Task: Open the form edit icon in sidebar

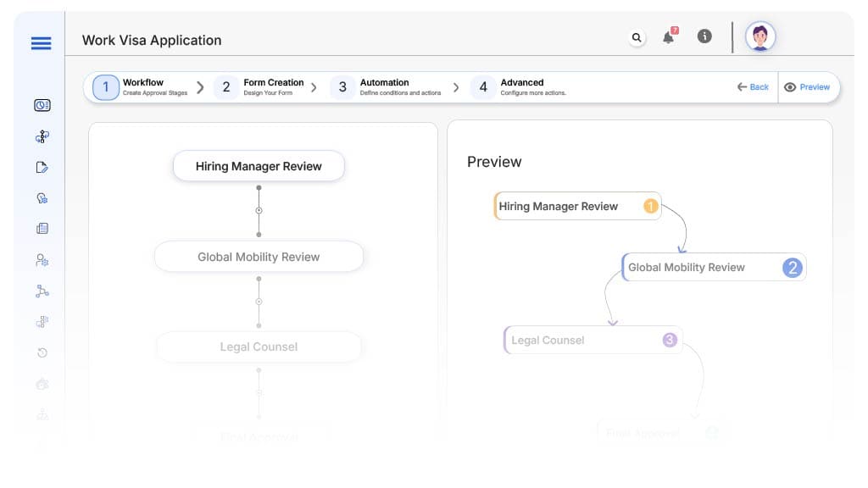Action: (x=42, y=167)
